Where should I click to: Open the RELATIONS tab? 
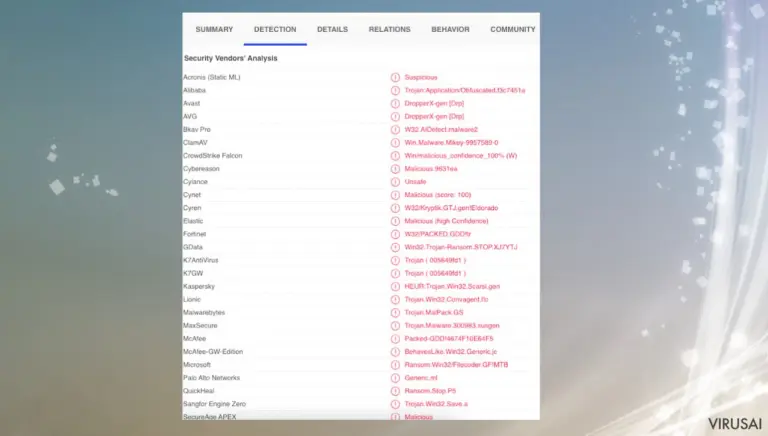pyautogui.click(x=389, y=29)
